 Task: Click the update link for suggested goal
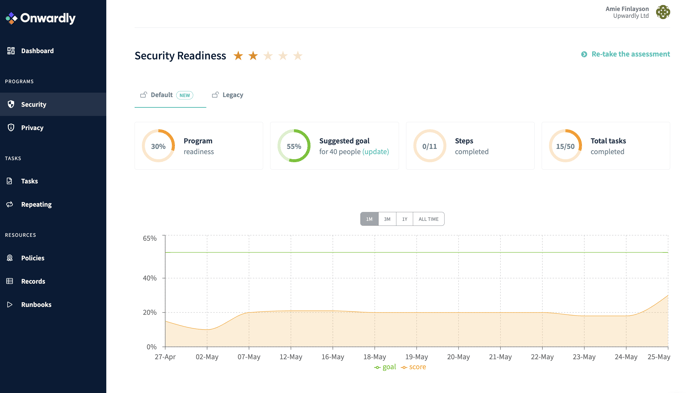376,152
